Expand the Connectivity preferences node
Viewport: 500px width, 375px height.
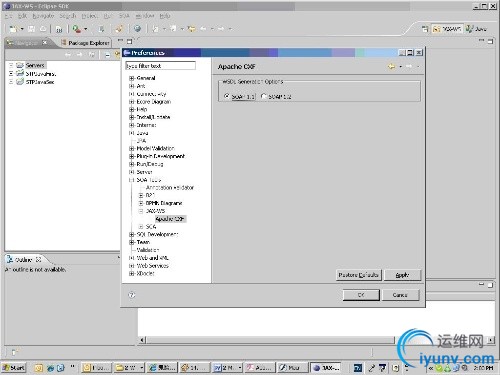click(131, 94)
